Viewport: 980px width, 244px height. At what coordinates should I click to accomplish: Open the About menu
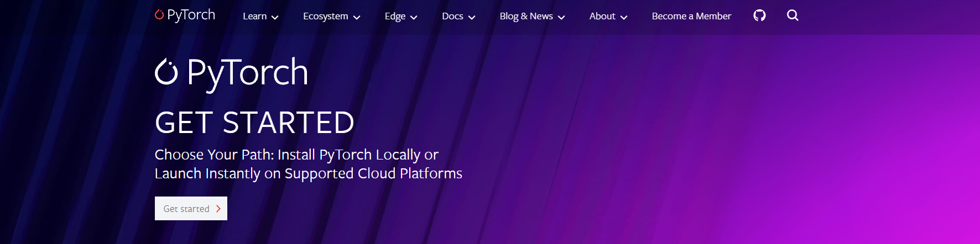point(608,17)
